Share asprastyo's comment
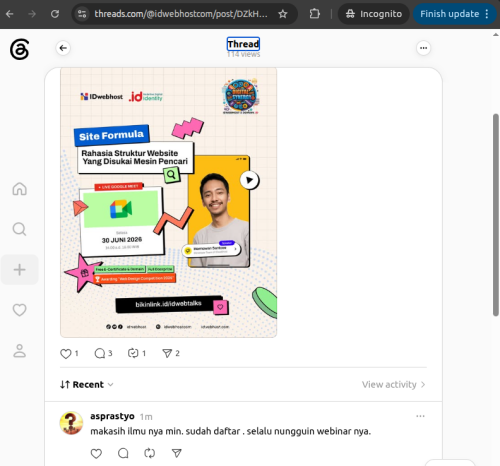This screenshot has height=466, width=500. pos(177,453)
